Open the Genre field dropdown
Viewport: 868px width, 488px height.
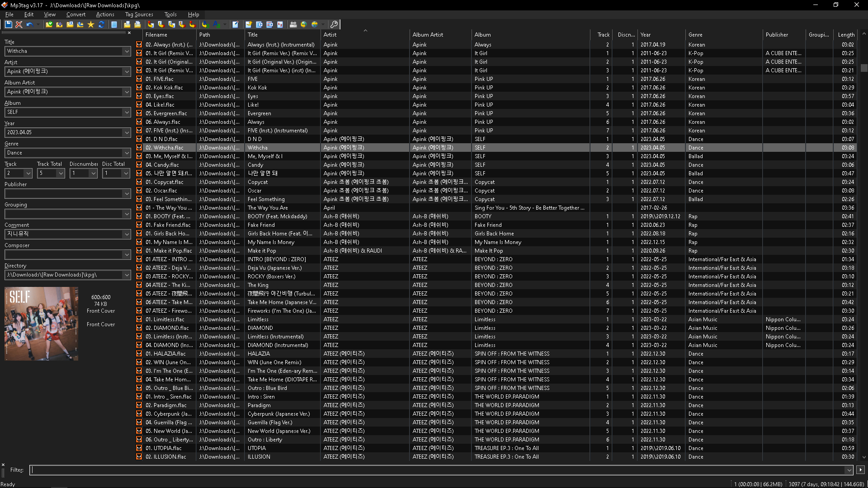pos(127,153)
